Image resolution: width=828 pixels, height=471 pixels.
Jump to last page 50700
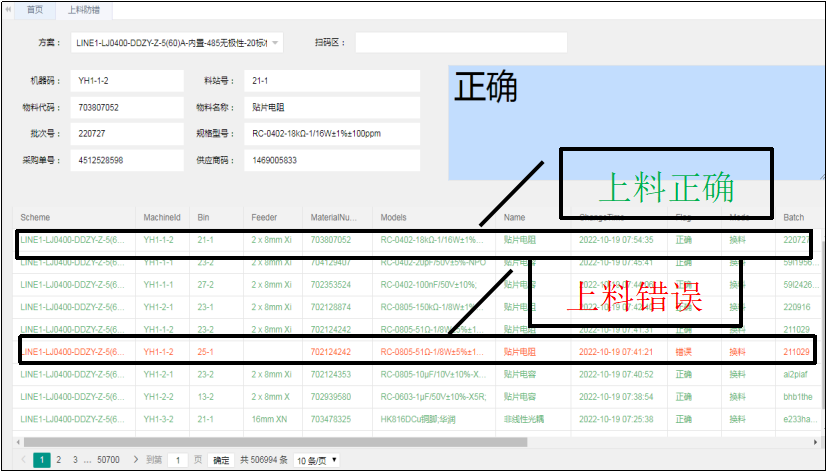coord(108,460)
